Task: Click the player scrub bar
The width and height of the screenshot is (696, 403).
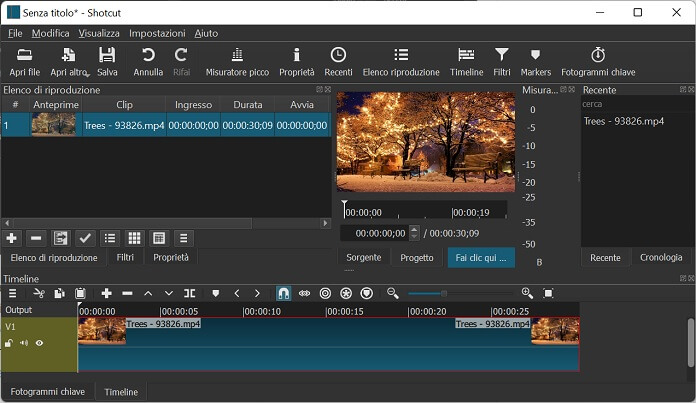Action: (425, 209)
